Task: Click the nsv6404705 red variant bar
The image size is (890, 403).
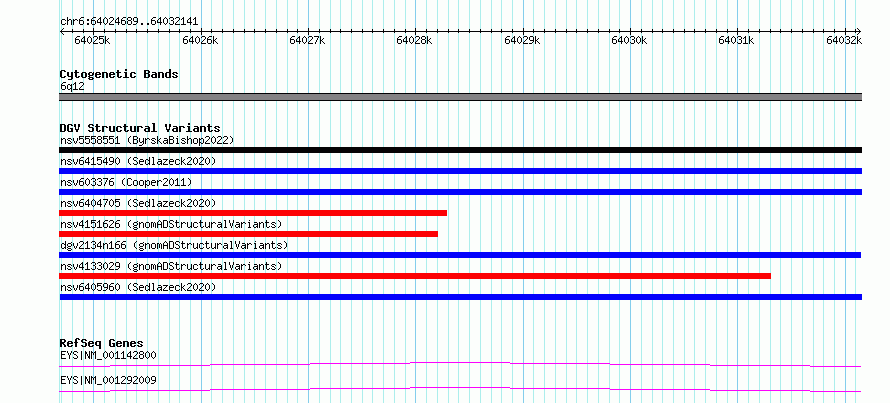Action: (x=253, y=213)
